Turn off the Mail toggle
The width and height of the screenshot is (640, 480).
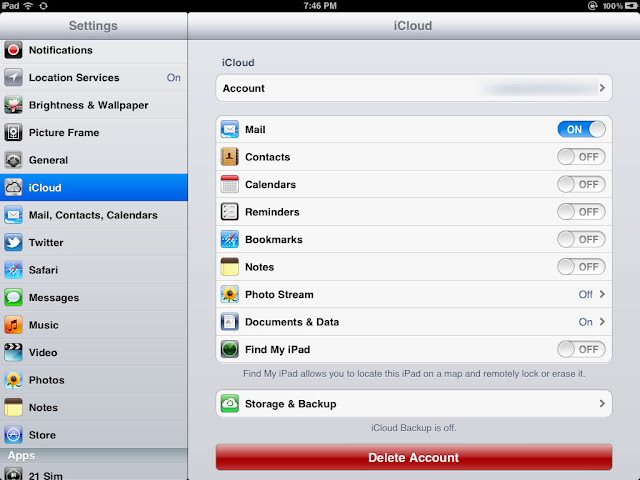click(x=581, y=129)
